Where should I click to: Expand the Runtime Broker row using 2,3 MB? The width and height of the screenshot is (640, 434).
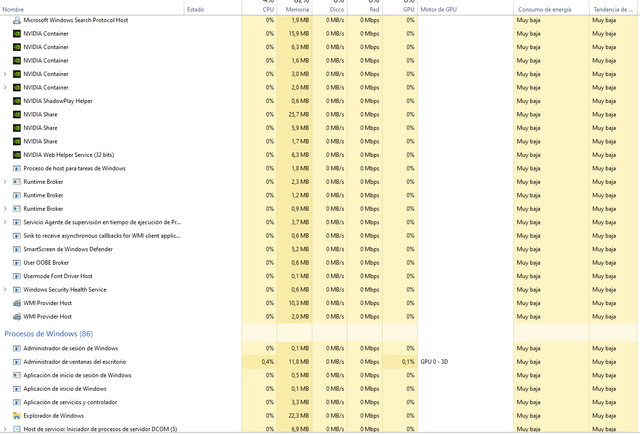pos(5,182)
